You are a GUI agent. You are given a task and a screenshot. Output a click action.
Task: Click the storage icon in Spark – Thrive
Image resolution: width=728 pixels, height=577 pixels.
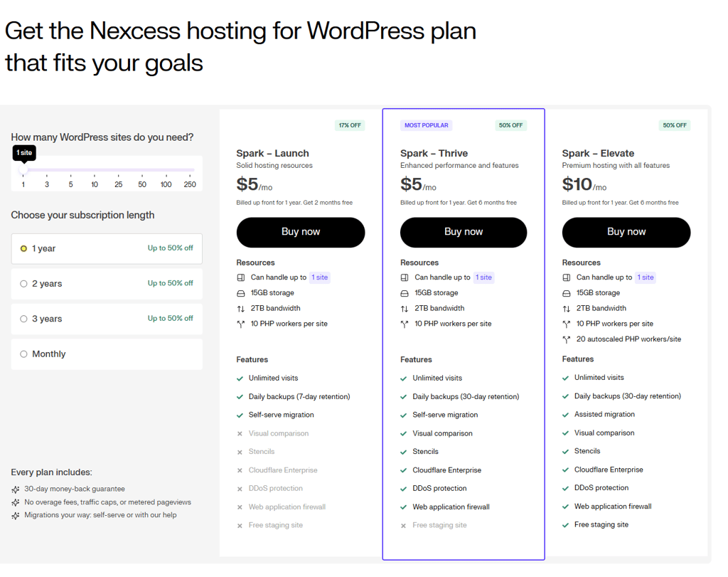(x=405, y=293)
